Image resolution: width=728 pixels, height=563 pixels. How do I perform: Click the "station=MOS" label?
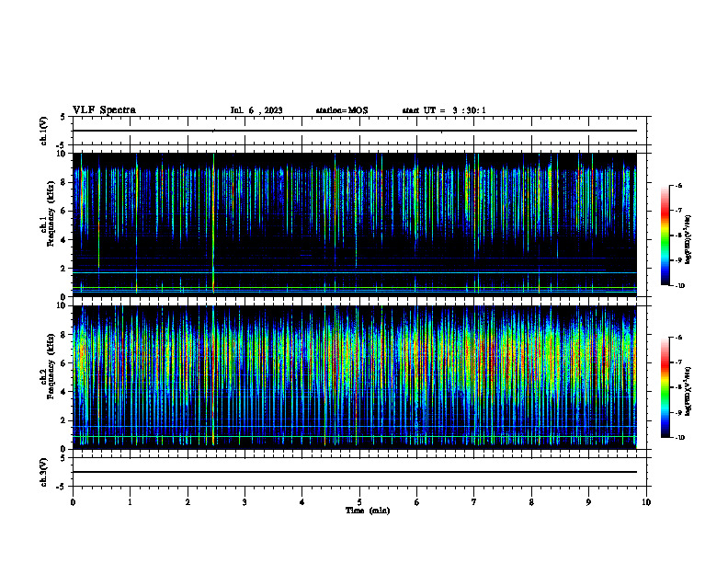[x=342, y=110]
